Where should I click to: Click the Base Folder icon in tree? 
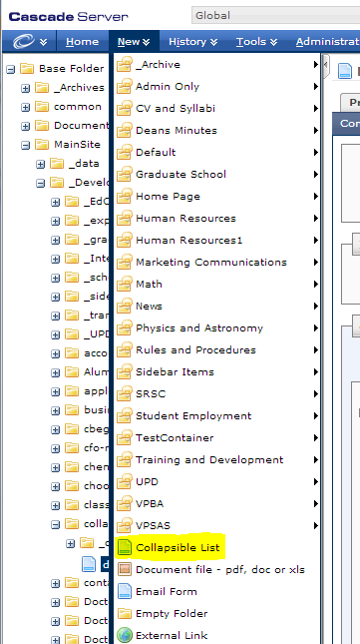click(27, 68)
